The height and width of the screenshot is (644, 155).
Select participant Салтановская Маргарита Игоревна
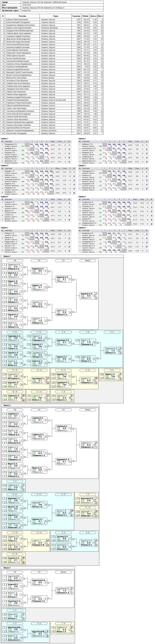(x=20, y=111)
